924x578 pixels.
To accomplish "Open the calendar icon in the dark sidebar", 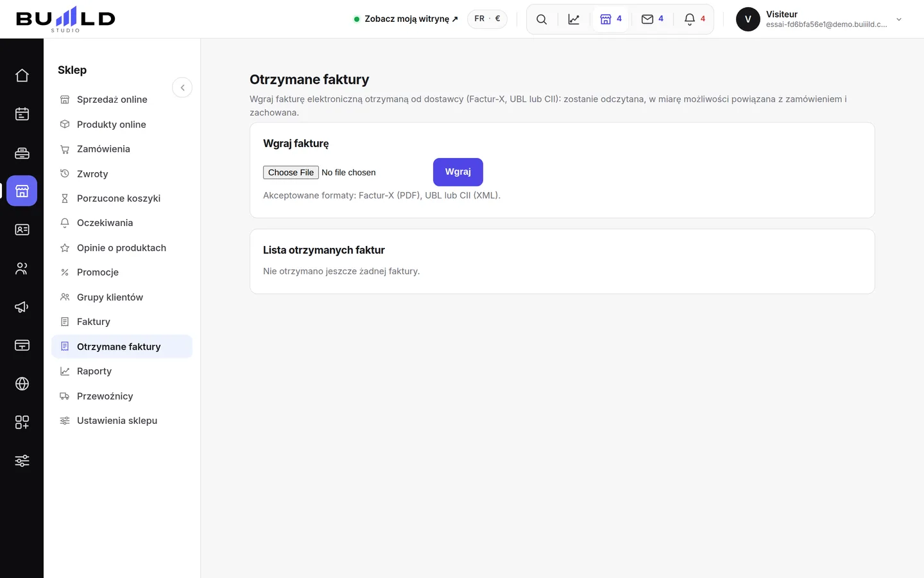I will coord(22,114).
